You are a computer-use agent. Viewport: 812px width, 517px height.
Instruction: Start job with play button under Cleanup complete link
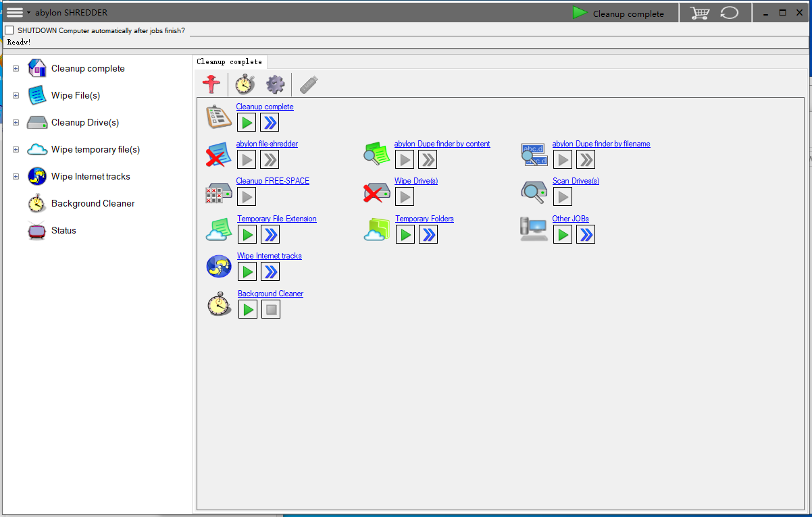coord(247,122)
